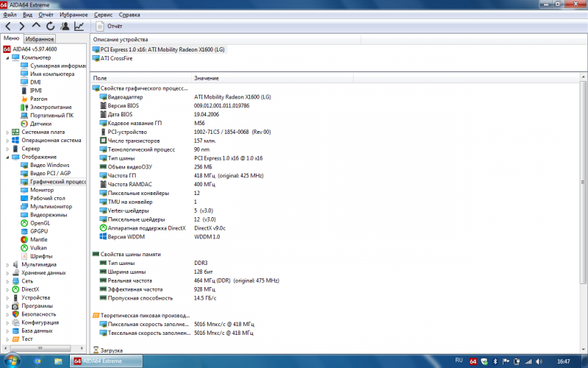Select Суммарная информация tree item
Image resolution: width=588 pixels, height=368 pixels.
[x=53, y=66]
